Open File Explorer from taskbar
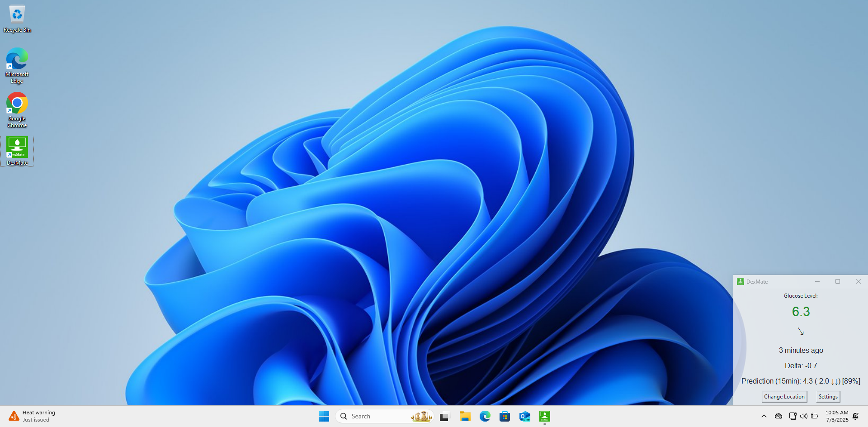 click(x=465, y=416)
